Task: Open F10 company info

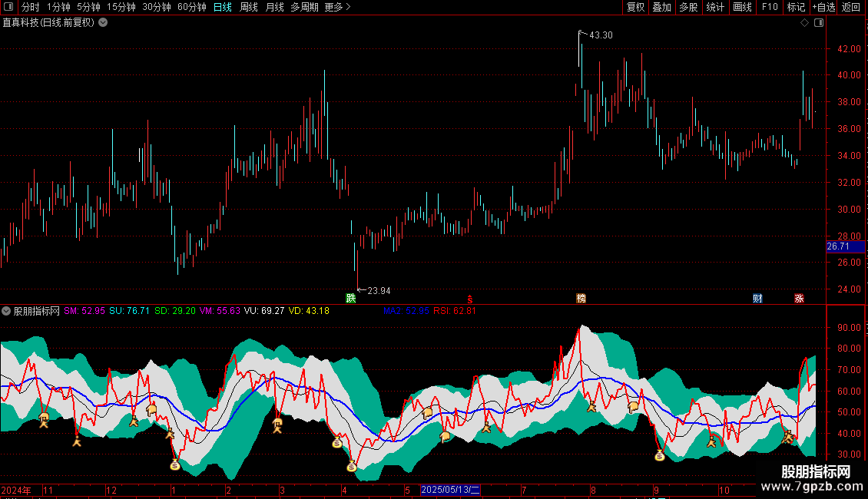Action: tap(770, 7)
